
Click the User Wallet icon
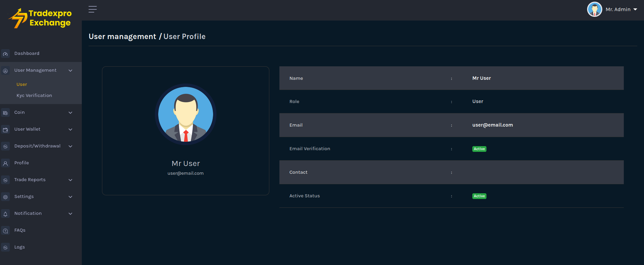(5, 130)
